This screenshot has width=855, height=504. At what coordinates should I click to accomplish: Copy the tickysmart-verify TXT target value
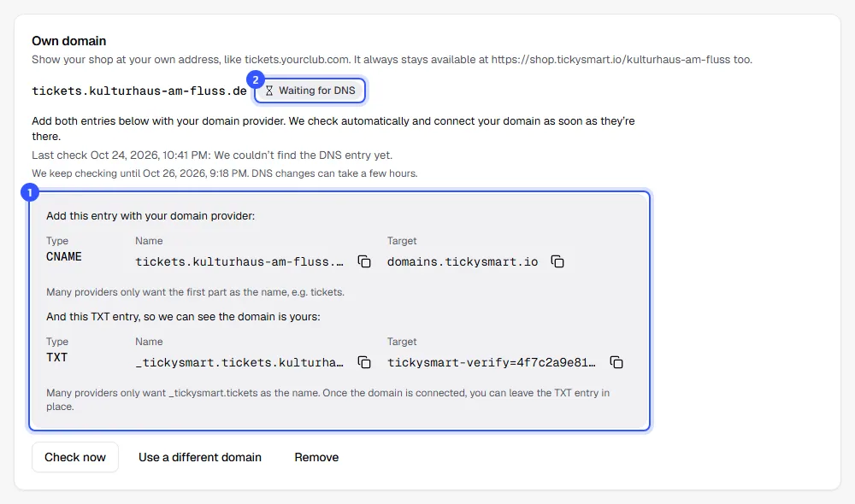616,362
